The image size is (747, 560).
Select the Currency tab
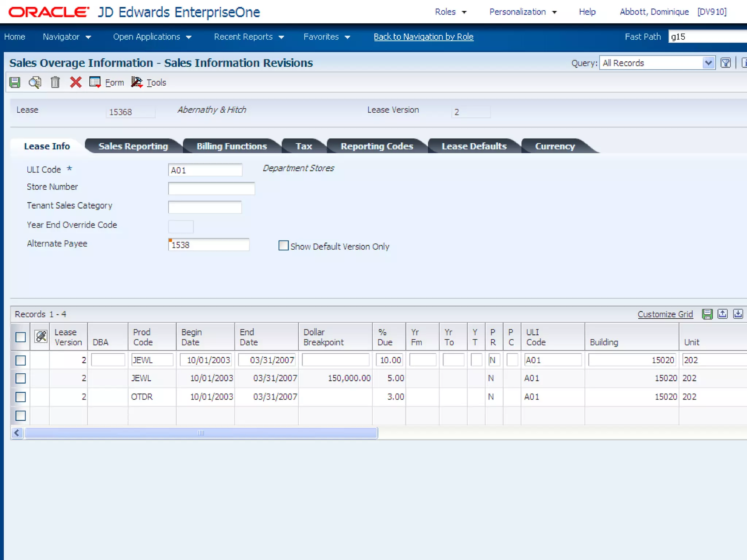(555, 146)
